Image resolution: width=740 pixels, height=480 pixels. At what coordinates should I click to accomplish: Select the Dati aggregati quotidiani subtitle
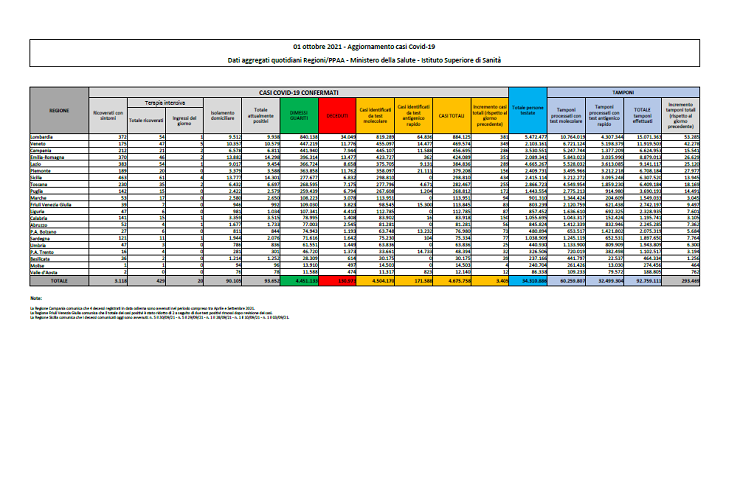pos(371,60)
